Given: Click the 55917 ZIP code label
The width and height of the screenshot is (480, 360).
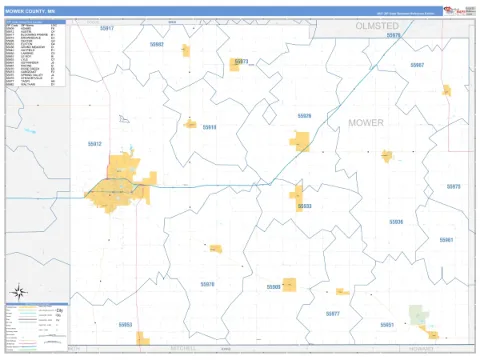Looking at the screenshot, I should (x=107, y=28).
